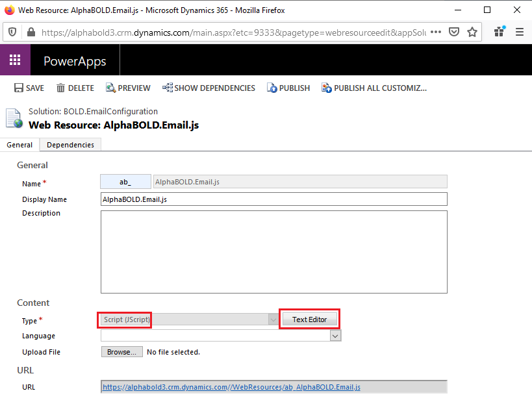Open the ab_AlphaBOLD.Email.js URL link
Screen dimensions: 532x413
[x=231, y=387]
